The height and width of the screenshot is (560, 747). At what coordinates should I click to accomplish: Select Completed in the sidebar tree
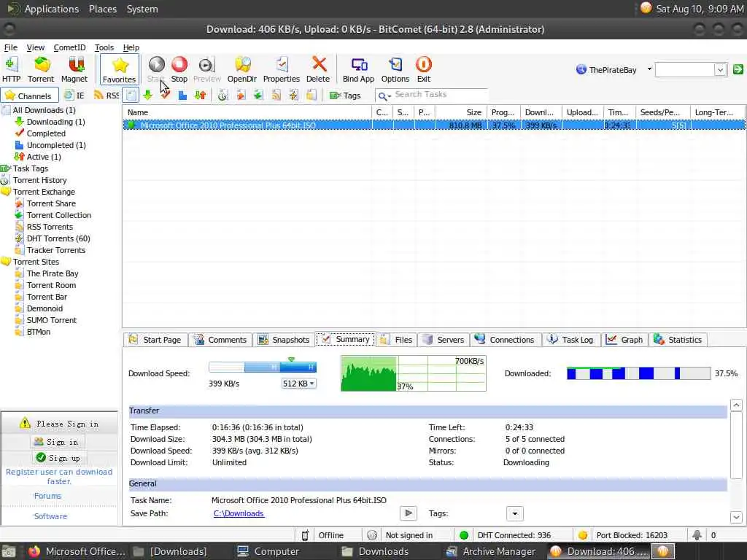[46, 134]
